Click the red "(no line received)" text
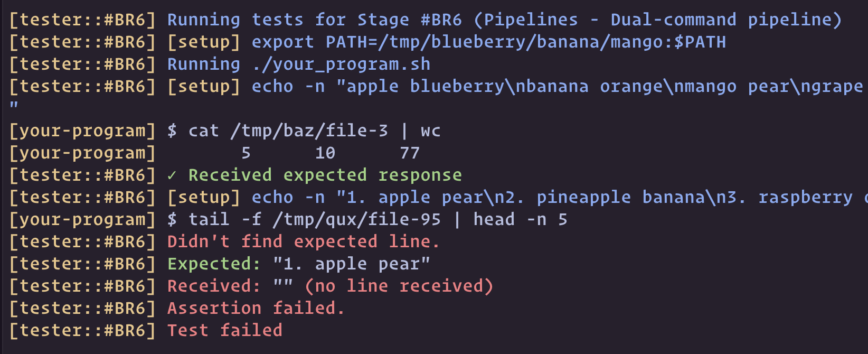The image size is (868, 354). pyautogui.click(x=399, y=286)
